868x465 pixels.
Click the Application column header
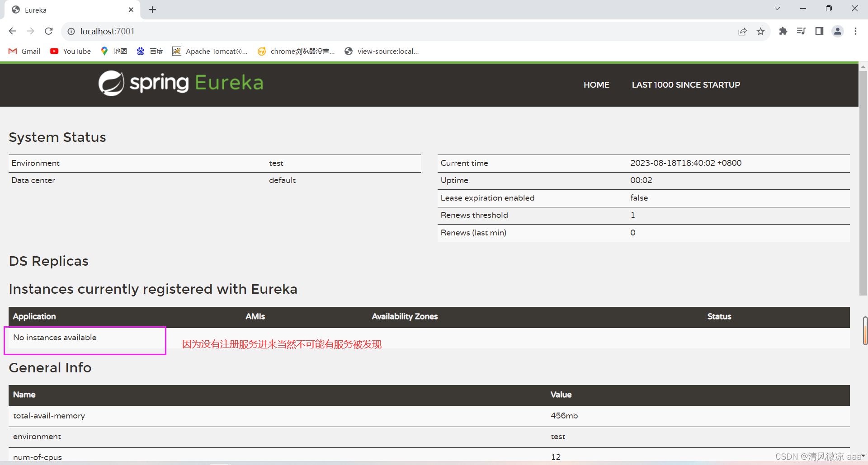[34, 316]
